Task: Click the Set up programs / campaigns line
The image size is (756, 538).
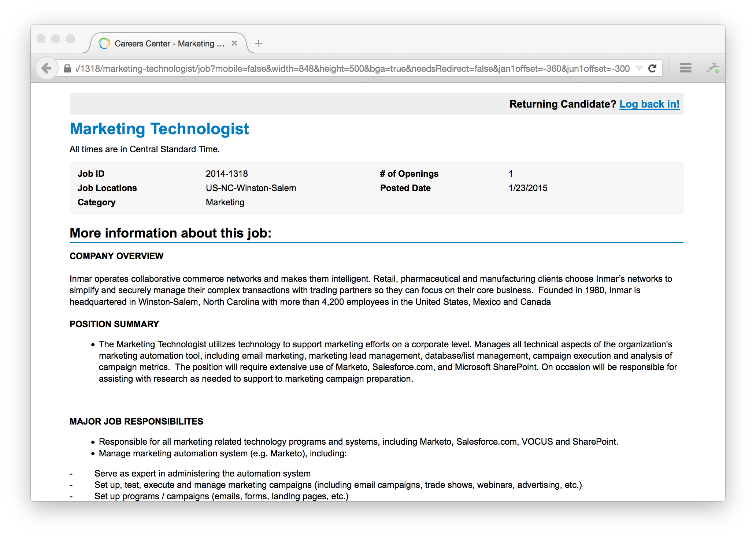Action: click(x=221, y=496)
